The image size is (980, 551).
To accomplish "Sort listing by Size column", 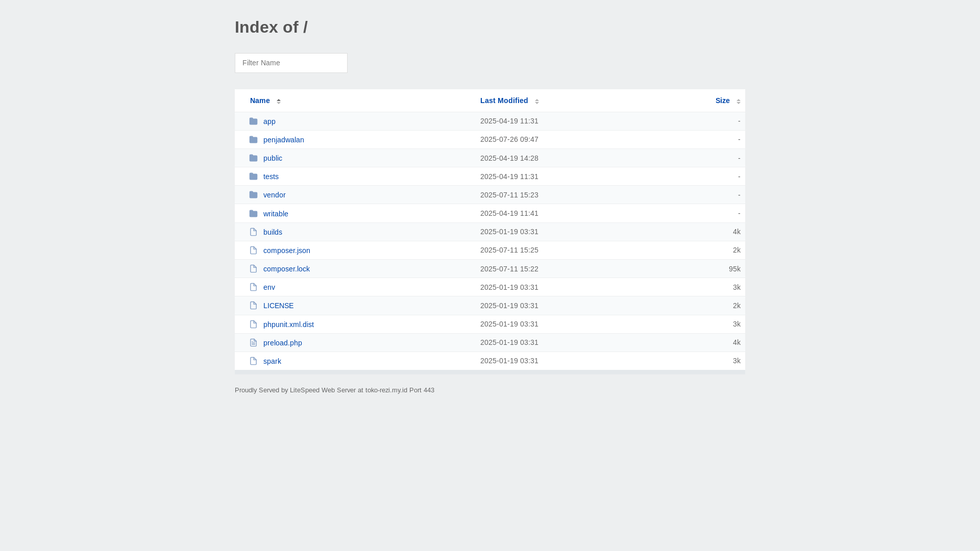I will click(x=722, y=101).
